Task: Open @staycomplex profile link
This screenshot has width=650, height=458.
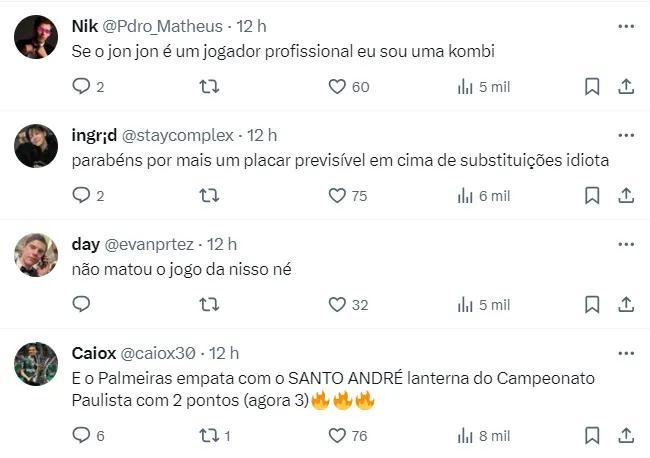Action: [177, 135]
